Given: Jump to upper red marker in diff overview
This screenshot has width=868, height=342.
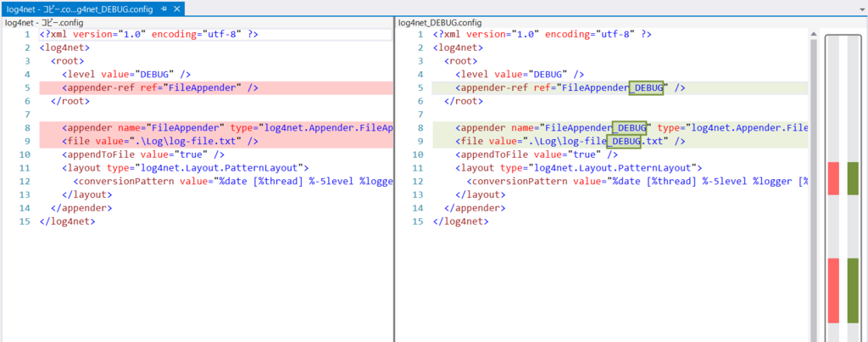Looking at the screenshot, I should point(833,178).
